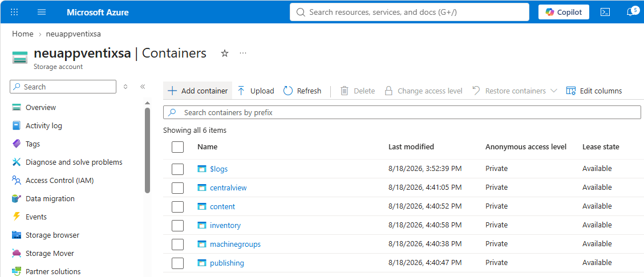
Task: Click the Lease state column header
Action: point(601,146)
